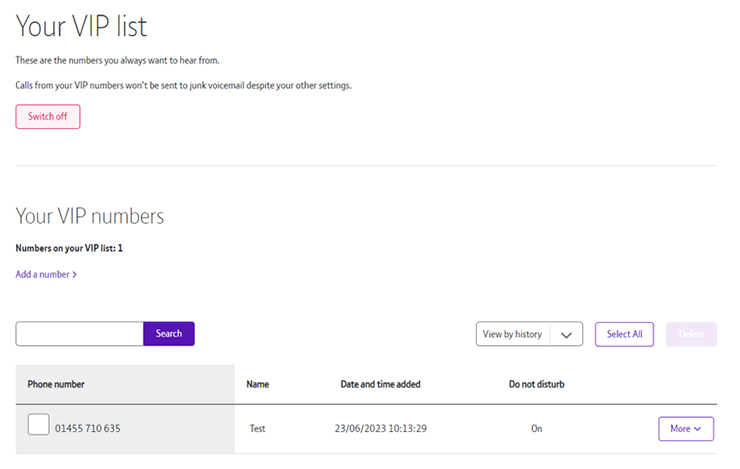The image size is (740, 469).
Task: Click the Do not disturb column header
Action: [536, 384]
